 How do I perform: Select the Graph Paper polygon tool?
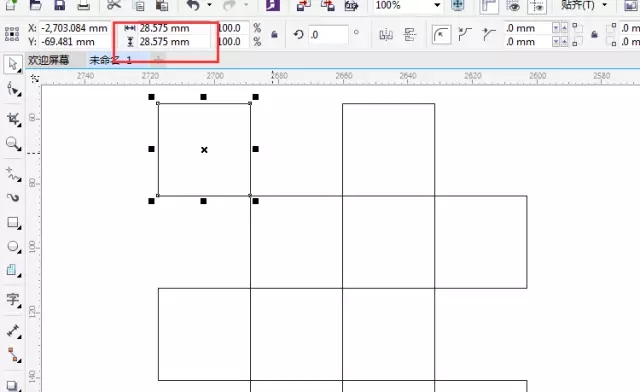coord(13,270)
